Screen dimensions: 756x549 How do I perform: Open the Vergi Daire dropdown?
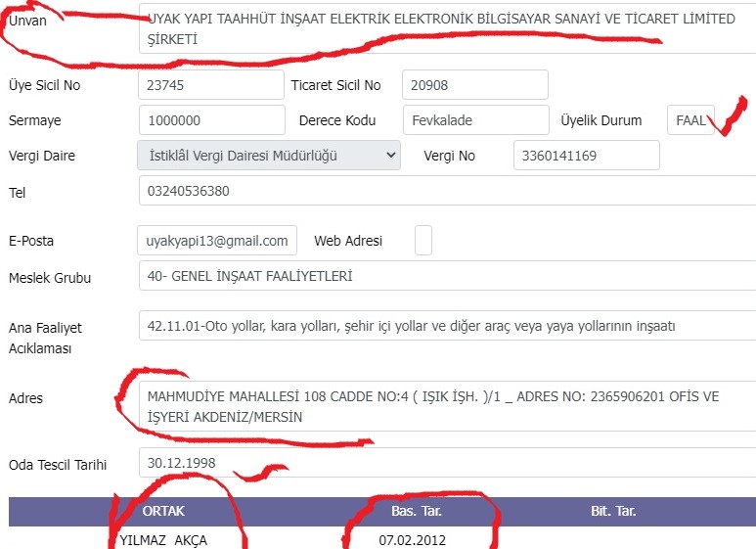pyautogui.click(x=269, y=156)
